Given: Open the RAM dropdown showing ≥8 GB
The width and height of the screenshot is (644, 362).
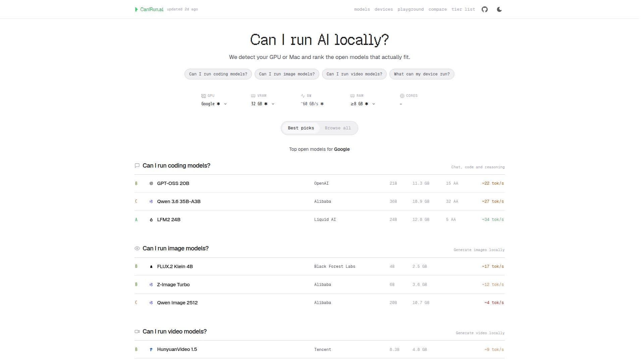Looking at the screenshot, I should (363, 104).
